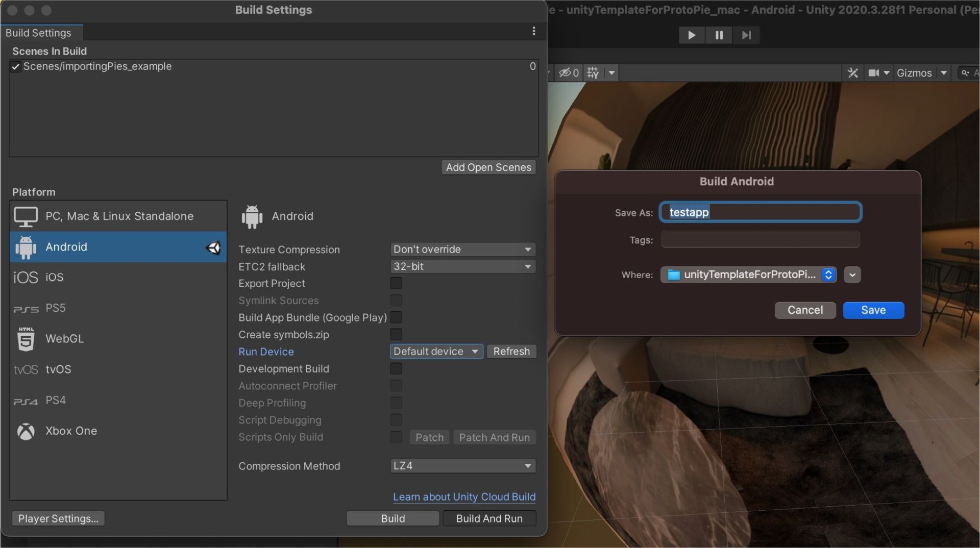Uncheck the Scenes/importingPies_example scene checkbox
The image size is (980, 548).
[16, 67]
